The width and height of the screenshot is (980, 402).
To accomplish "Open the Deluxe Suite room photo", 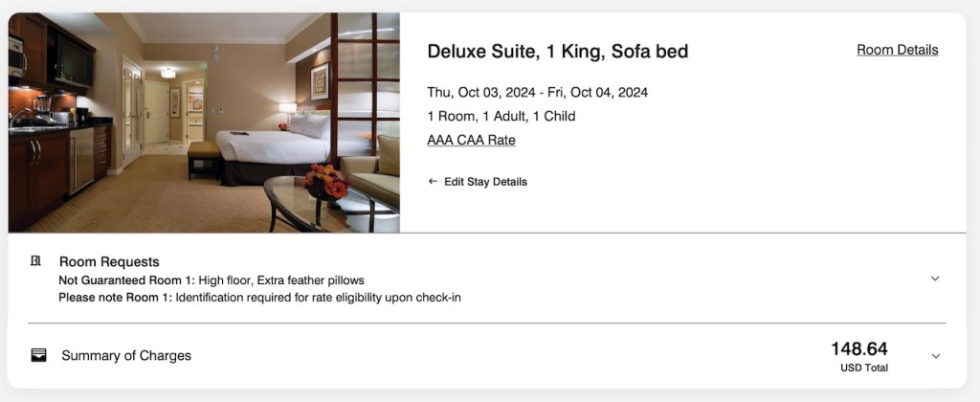I will tap(204, 123).
